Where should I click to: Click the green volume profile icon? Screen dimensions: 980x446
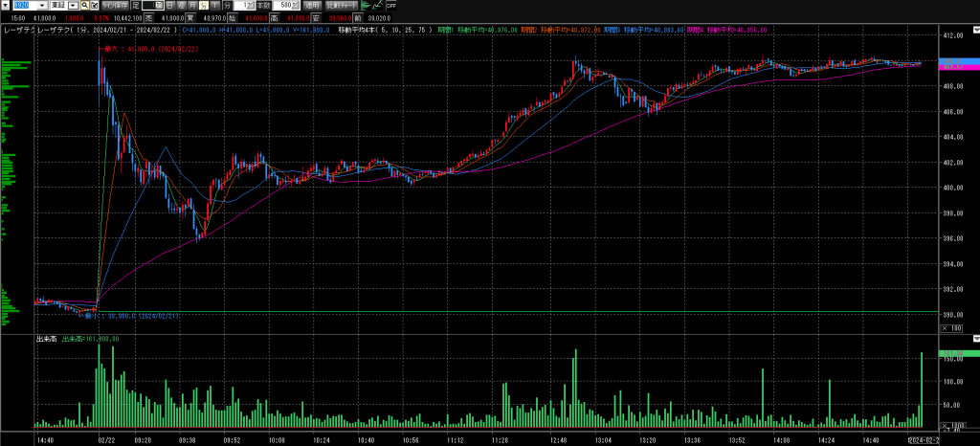click(x=364, y=6)
